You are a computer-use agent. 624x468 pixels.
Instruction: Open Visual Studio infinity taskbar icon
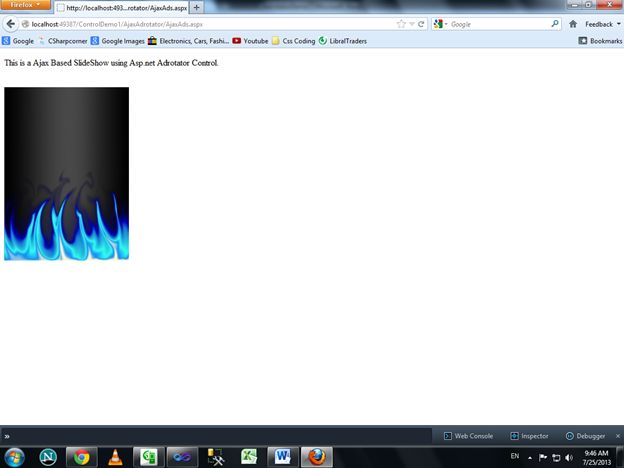[x=182, y=457]
